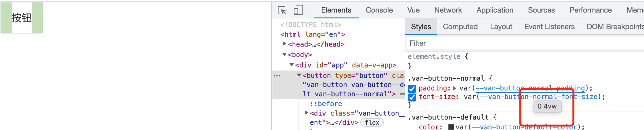Click the styles Filter input field
The image size is (644, 130).
(520, 43)
